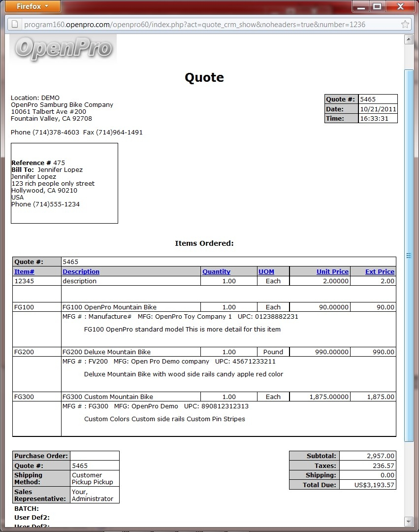419x532 pixels.
Task: Click the Ext Price header link
Action: coord(380,271)
